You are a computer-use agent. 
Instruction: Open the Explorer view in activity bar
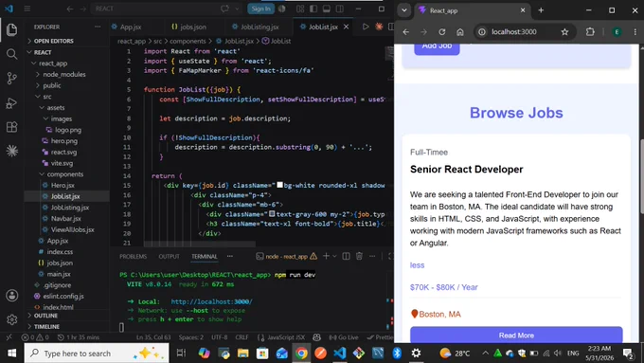click(12, 29)
